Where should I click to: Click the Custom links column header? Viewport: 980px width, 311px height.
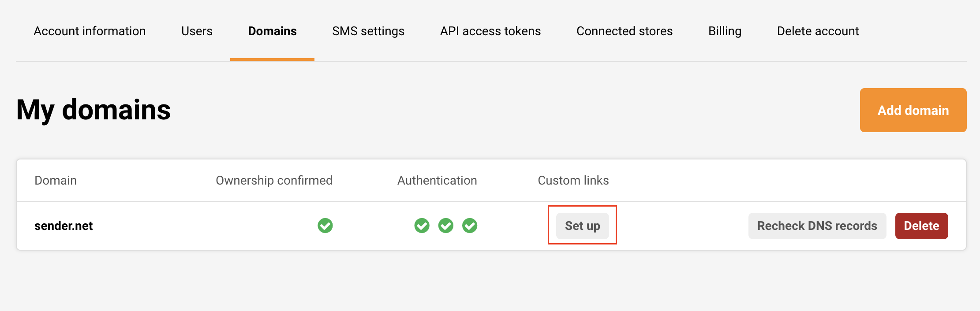(573, 181)
